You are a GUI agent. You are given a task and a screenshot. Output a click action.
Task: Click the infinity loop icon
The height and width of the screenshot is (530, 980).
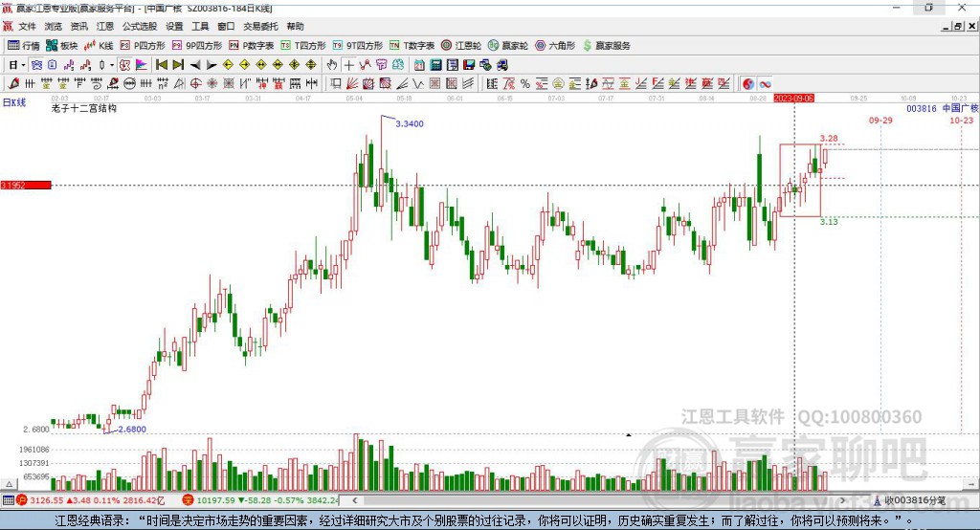[766, 84]
